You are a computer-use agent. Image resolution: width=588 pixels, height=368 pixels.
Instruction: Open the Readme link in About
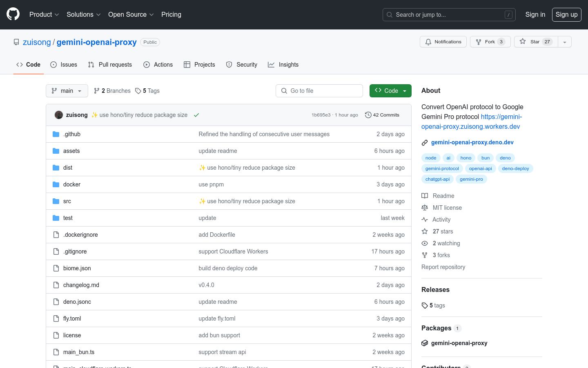click(x=438, y=196)
